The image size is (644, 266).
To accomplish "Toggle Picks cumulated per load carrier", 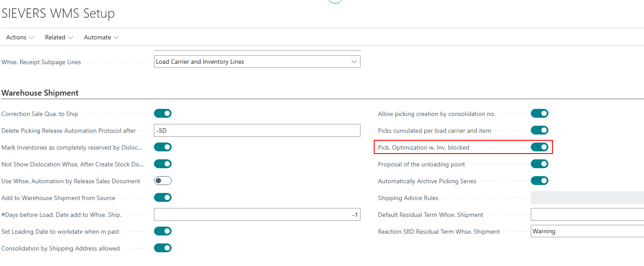I will pos(539,131).
